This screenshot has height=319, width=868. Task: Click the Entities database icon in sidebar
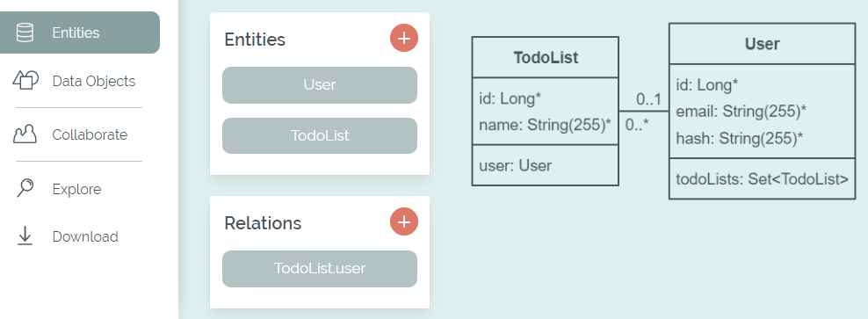pos(25,33)
